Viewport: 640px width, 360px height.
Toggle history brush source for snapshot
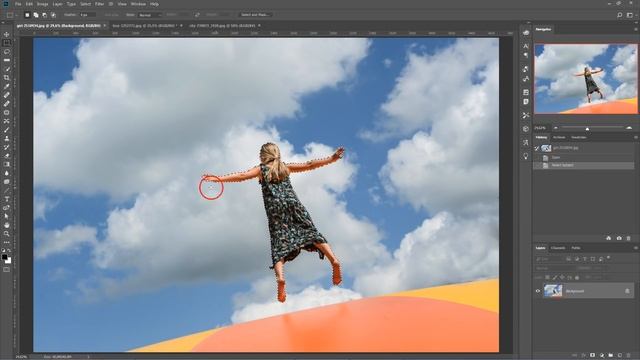537,148
